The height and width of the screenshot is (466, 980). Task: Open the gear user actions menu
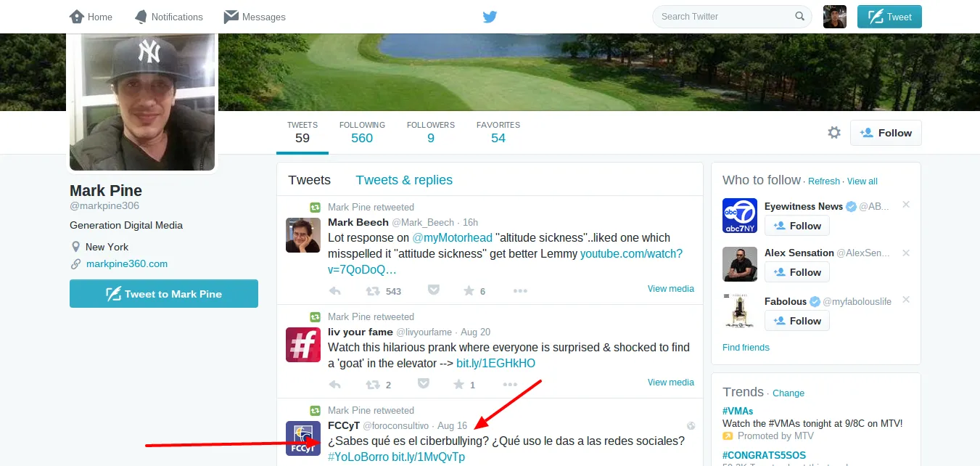(834, 133)
